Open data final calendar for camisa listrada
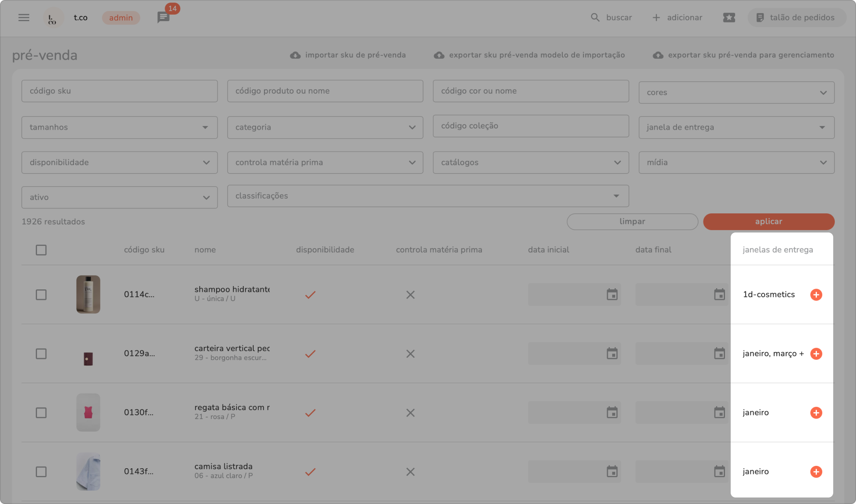Viewport: 856px width, 504px height. [x=719, y=471]
